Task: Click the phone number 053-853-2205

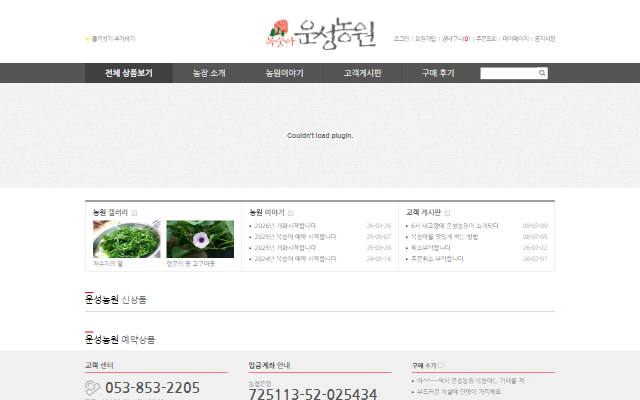Action: coord(153,388)
